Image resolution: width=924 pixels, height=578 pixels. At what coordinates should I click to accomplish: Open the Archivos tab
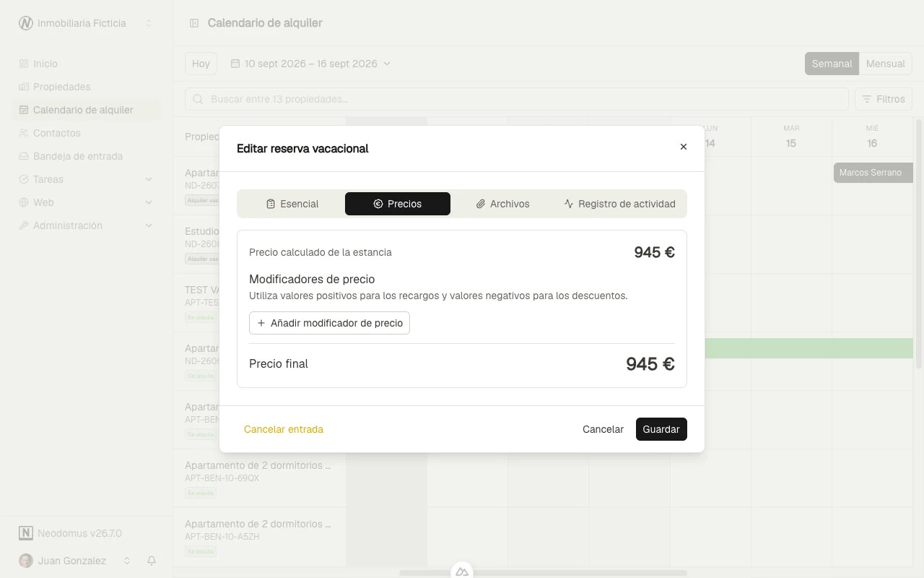tap(502, 204)
